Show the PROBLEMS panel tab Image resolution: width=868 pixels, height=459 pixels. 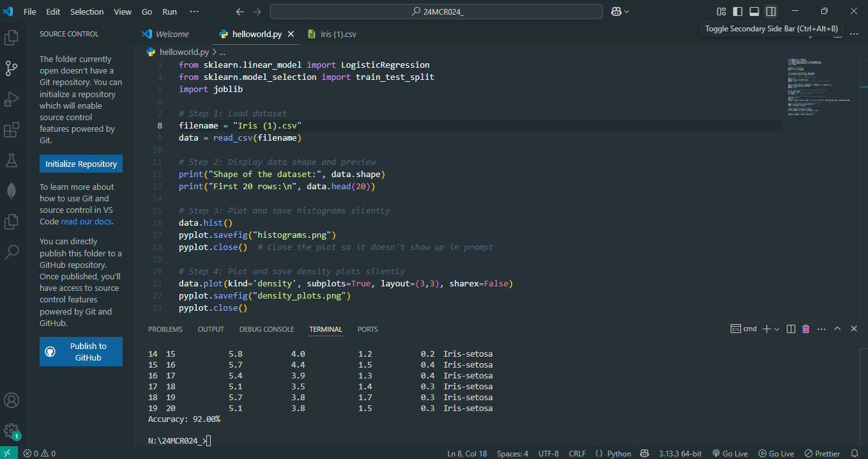[165, 329]
